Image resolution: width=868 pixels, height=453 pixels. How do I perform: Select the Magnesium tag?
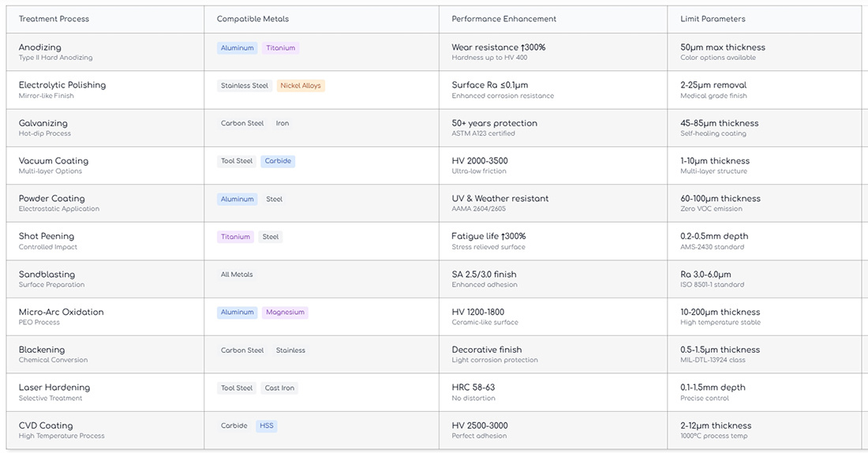coord(285,313)
